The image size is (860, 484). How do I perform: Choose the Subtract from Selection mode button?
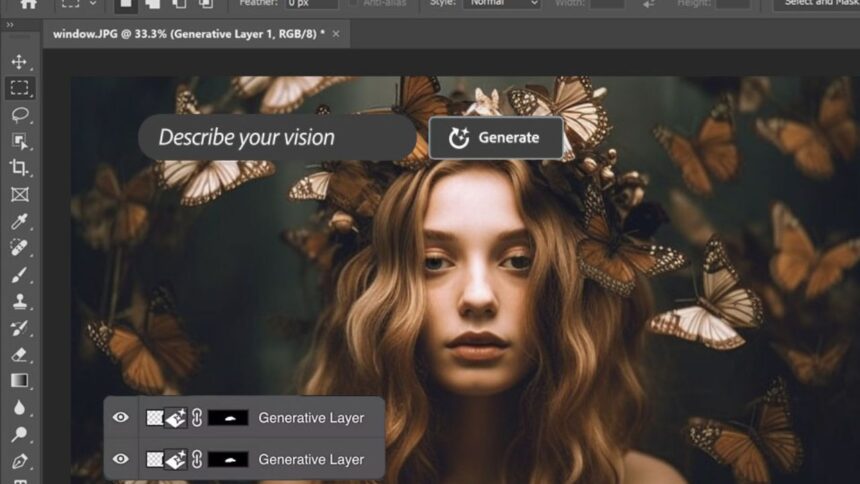[179, 4]
